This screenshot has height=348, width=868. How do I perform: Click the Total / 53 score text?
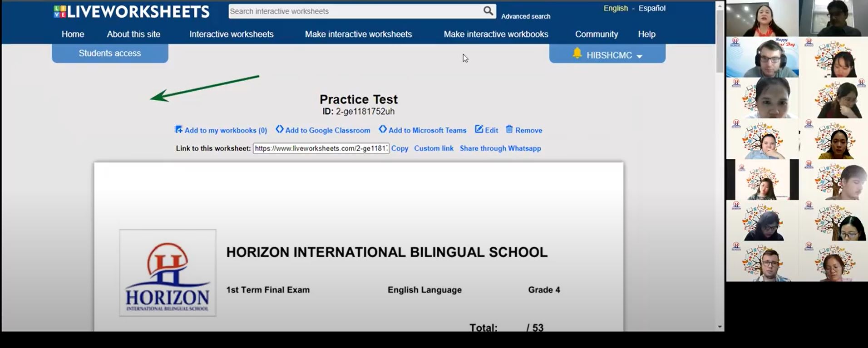click(506, 327)
